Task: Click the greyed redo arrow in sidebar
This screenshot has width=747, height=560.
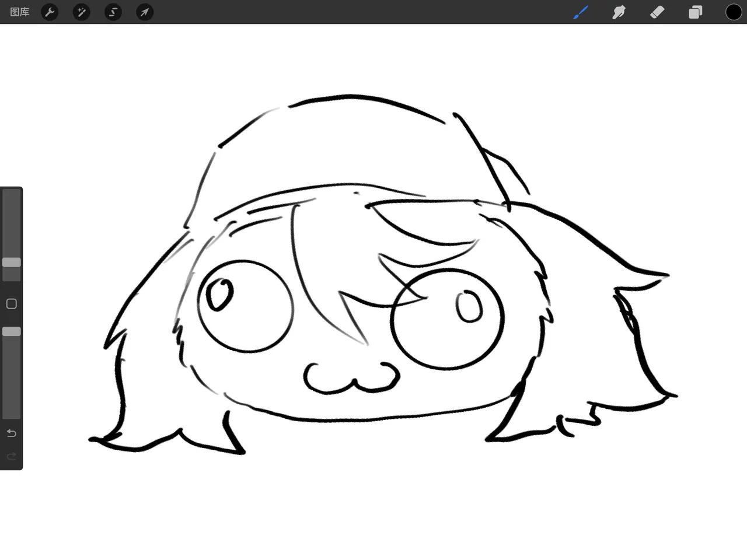Action: [x=11, y=456]
